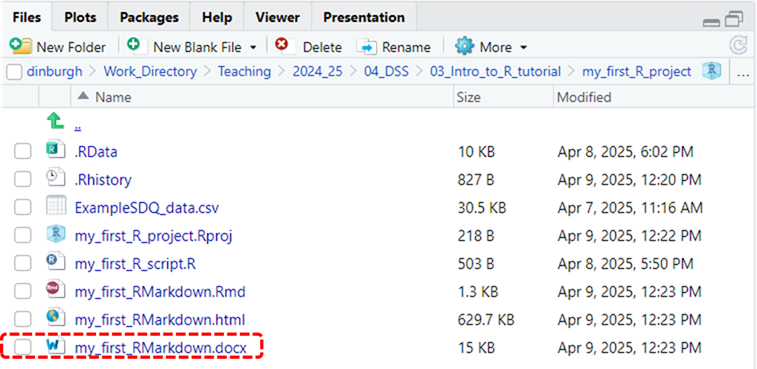Click the 30.5 KB size value
Viewport: 757px width, 369px height.
[482, 208]
